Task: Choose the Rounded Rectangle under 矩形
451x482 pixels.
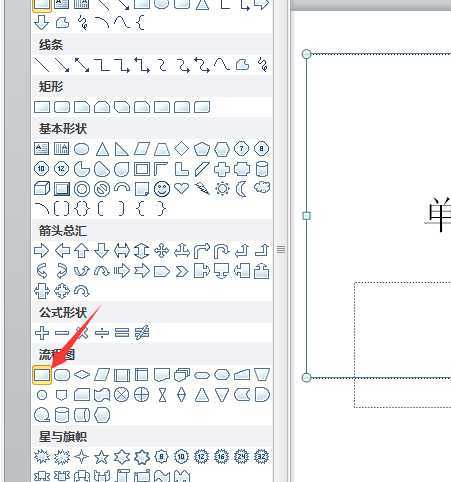Action: pos(62,107)
